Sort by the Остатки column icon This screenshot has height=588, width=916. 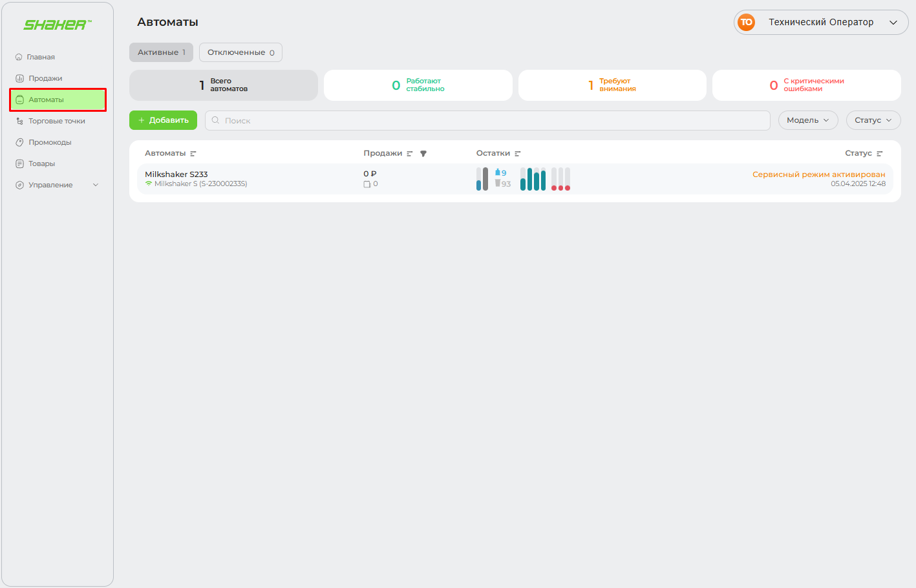518,154
